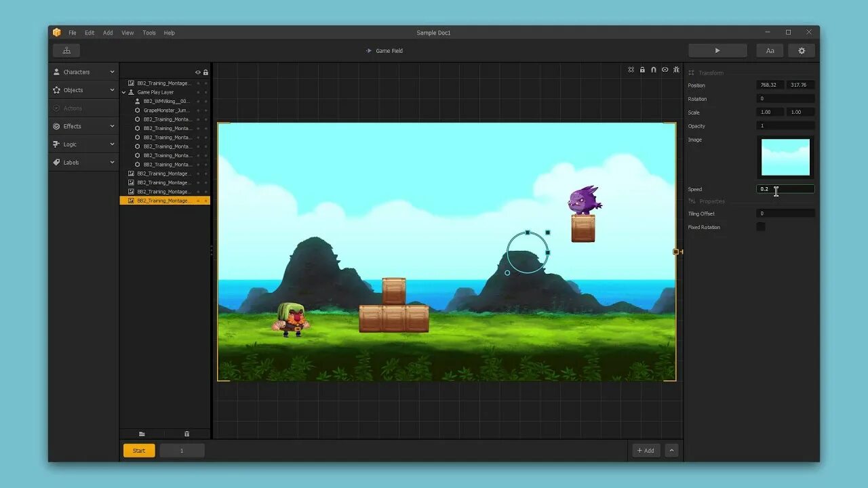Click the + Add button at the bottom right
This screenshot has width=868, height=488.
646,451
